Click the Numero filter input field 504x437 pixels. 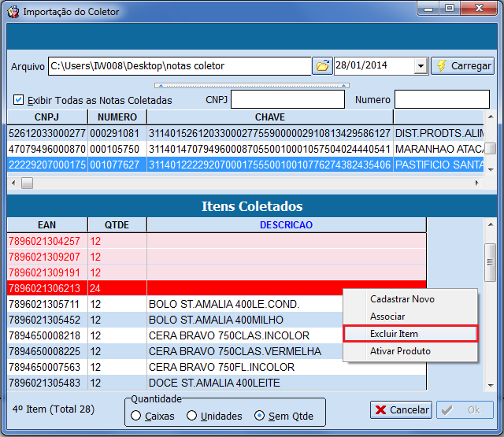click(441, 100)
